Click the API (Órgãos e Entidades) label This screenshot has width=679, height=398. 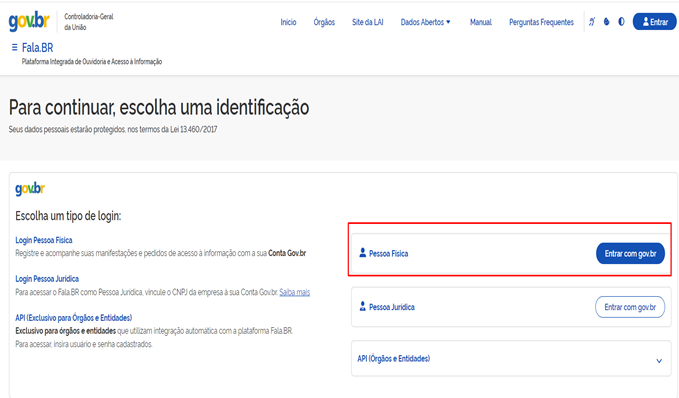click(394, 358)
